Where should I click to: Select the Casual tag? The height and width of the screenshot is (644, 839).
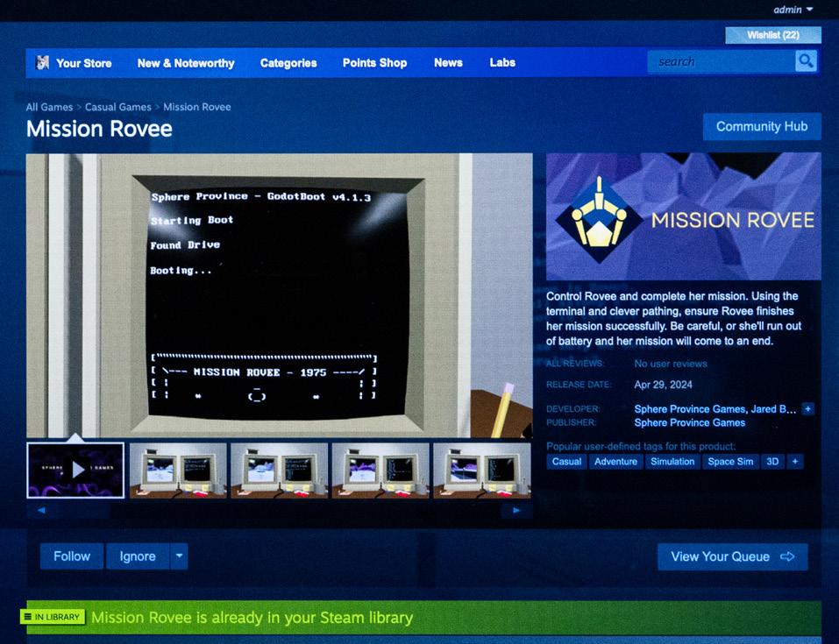tap(566, 462)
